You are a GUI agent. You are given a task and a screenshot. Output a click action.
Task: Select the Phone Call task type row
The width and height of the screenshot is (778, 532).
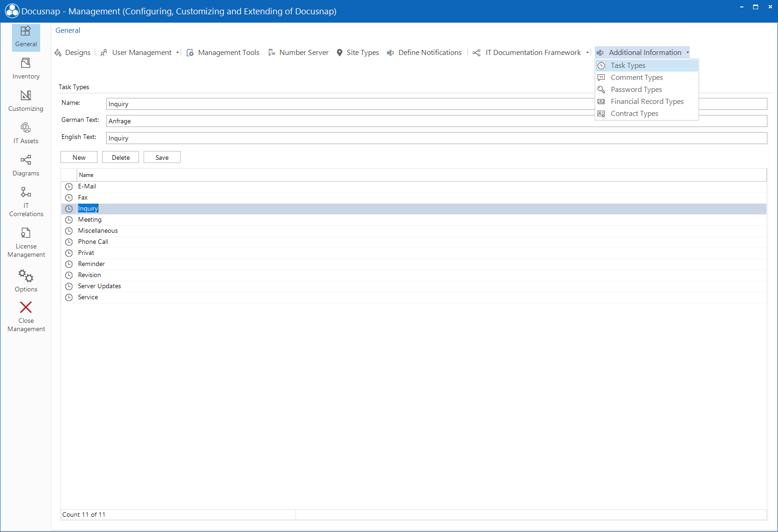(414, 242)
